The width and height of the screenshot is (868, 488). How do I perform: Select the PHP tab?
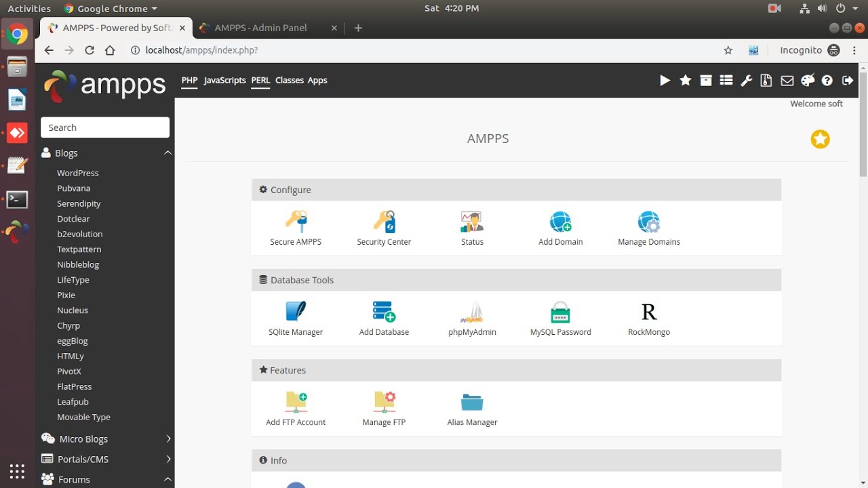click(189, 80)
